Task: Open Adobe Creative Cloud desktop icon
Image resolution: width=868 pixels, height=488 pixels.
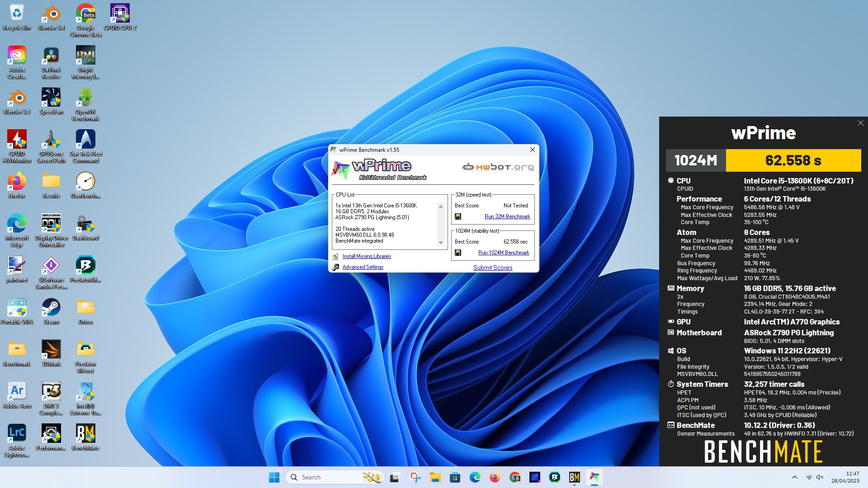Action: coord(17,62)
